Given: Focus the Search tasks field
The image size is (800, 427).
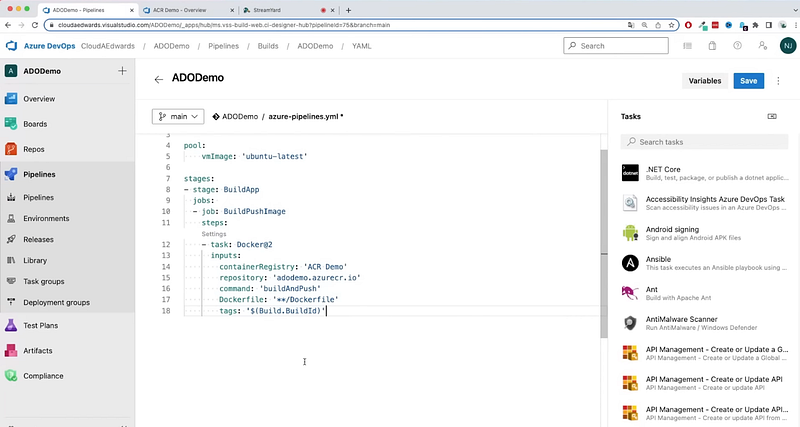Looking at the screenshot, I should tap(705, 142).
